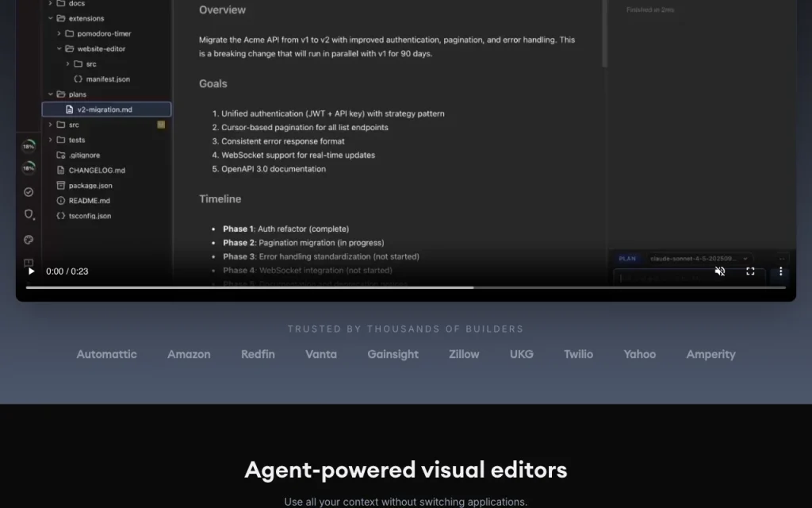Click 'Phase 2: Pagination migration' line
This screenshot has height=508, width=812.
click(304, 243)
